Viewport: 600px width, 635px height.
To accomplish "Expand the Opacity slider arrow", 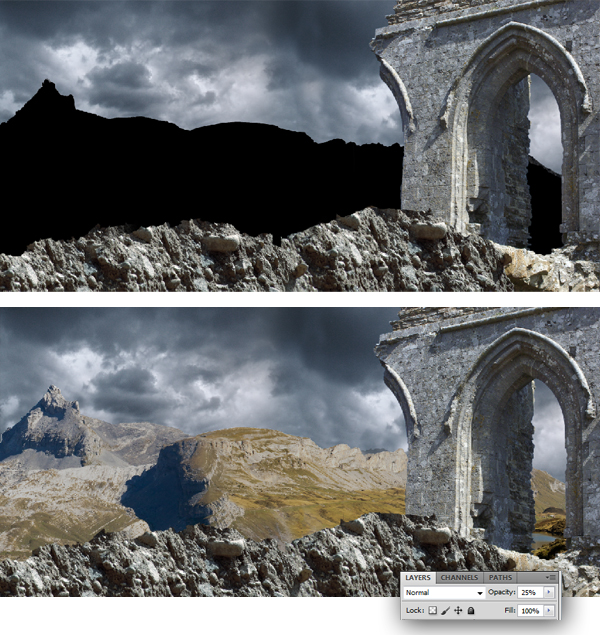I will (549, 593).
